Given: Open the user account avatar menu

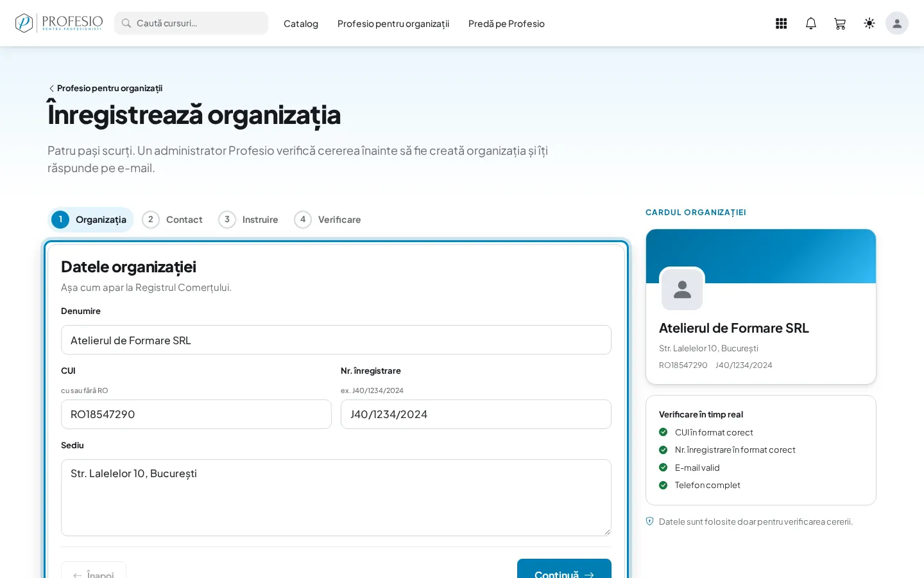Looking at the screenshot, I should (897, 23).
